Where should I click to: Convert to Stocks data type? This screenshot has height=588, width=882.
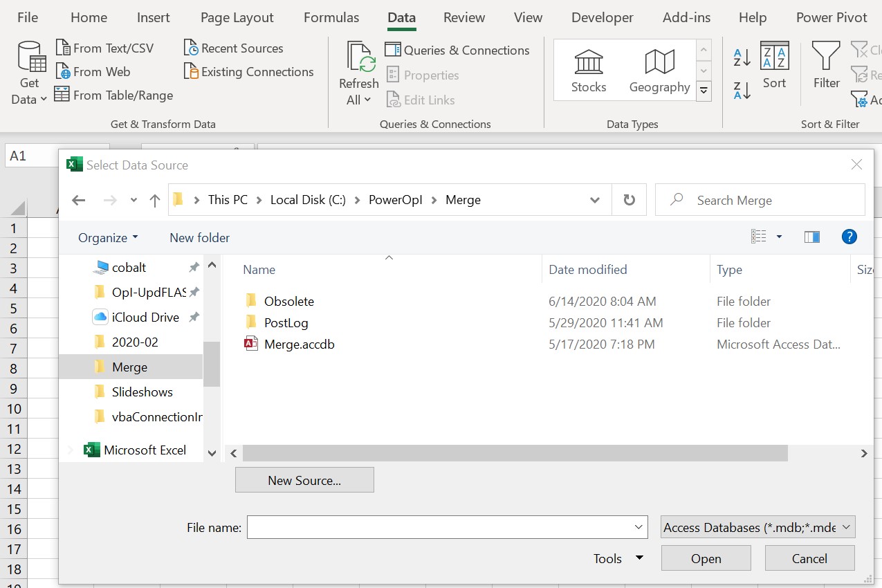[x=589, y=71]
